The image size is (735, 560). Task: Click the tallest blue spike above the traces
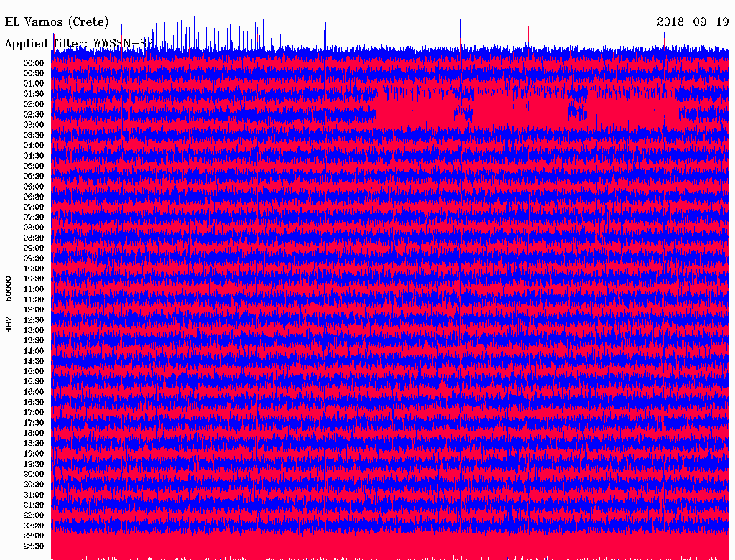[x=413, y=22]
